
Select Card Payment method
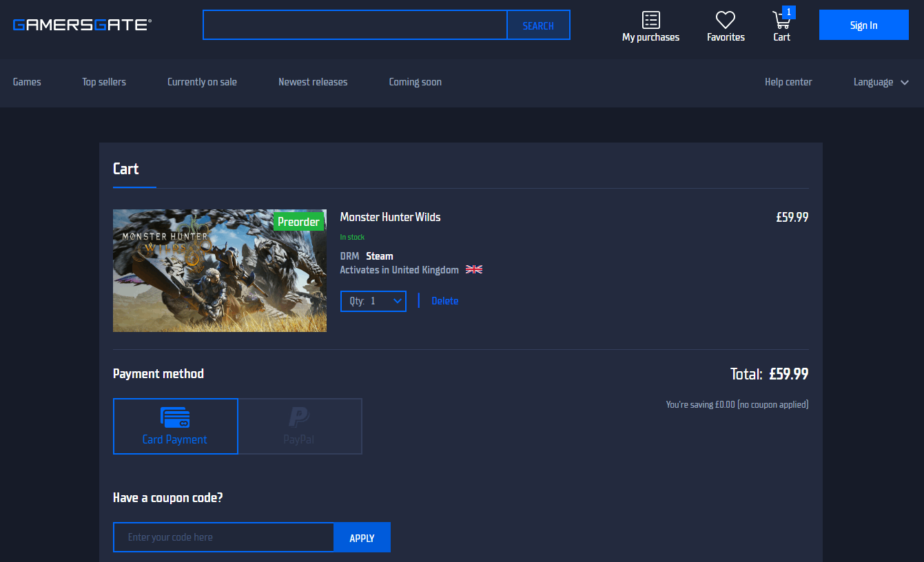coord(175,426)
